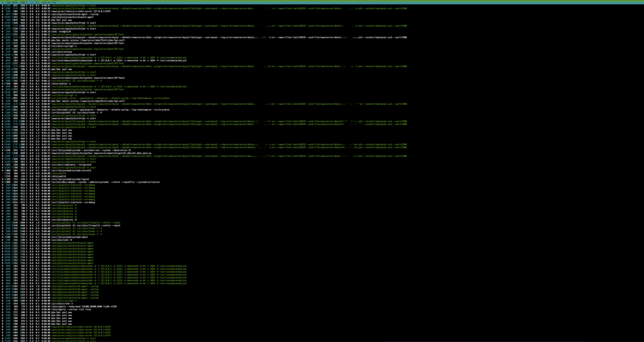Click the white polkitd --no-debug main process
This screenshot has width=644, height=342.
click(73, 202)
